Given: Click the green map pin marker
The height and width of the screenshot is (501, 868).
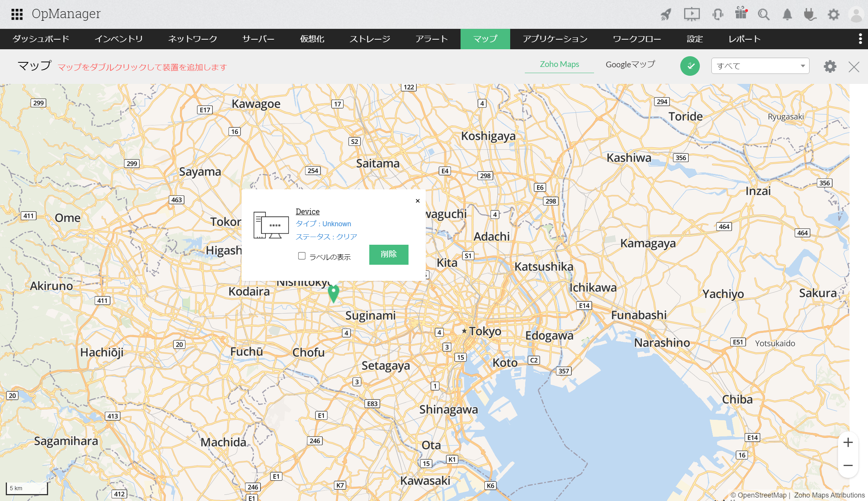Looking at the screenshot, I should click(x=333, y=293).
